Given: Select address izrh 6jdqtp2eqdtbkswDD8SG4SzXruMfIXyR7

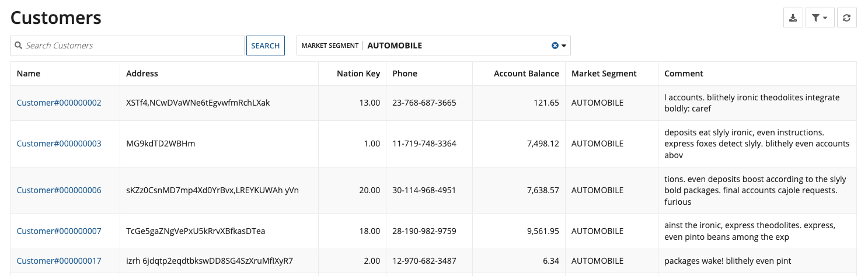Looking at the screenshot, I should [210, 260].
